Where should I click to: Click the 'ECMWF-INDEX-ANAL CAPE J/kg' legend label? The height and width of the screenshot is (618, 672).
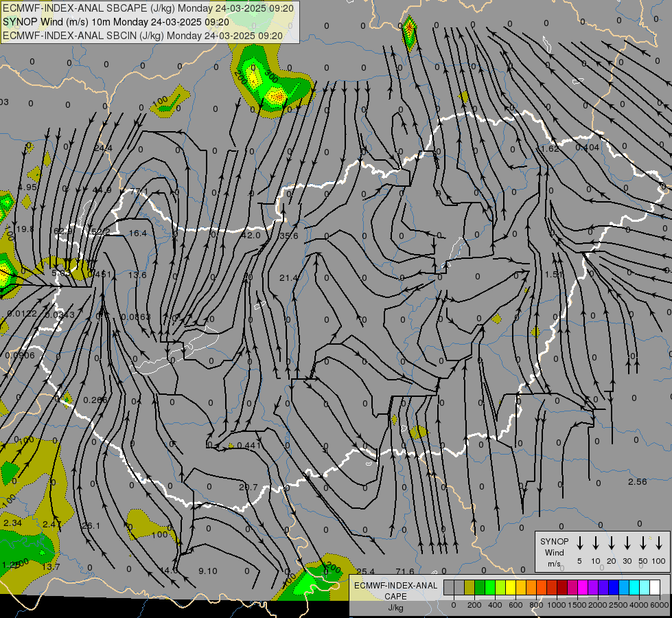pyautogui.click(x=395, y=596)
